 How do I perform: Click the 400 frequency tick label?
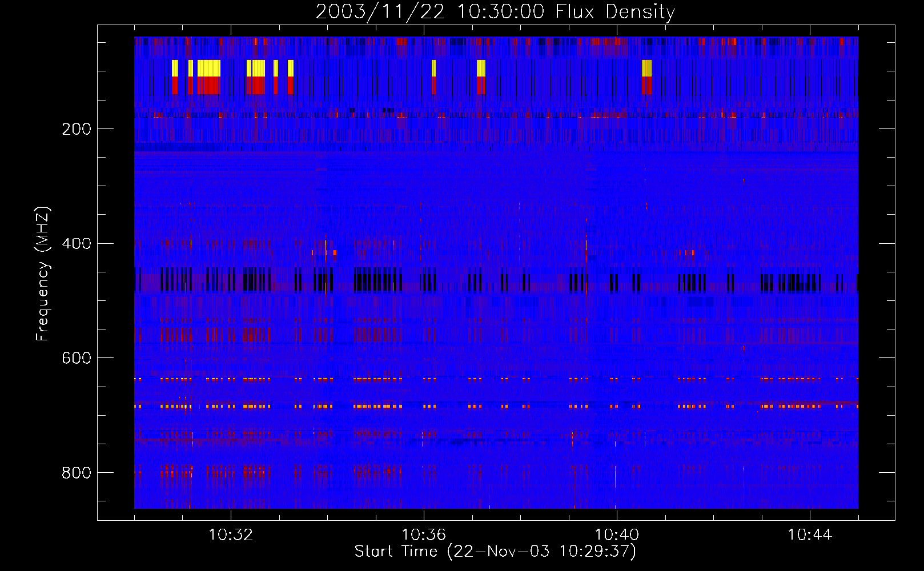[77, 244]
